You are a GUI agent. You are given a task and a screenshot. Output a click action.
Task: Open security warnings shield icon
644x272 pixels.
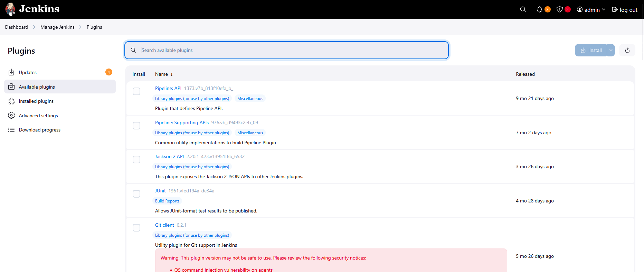click(560, 10)
